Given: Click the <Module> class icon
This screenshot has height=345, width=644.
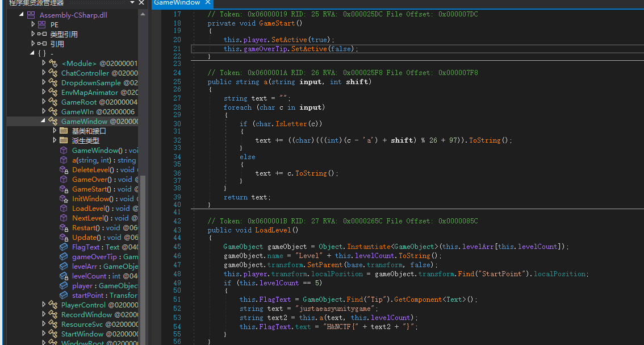Looking at the screenshot, I should pyautogui.click(x=53, y=63).
